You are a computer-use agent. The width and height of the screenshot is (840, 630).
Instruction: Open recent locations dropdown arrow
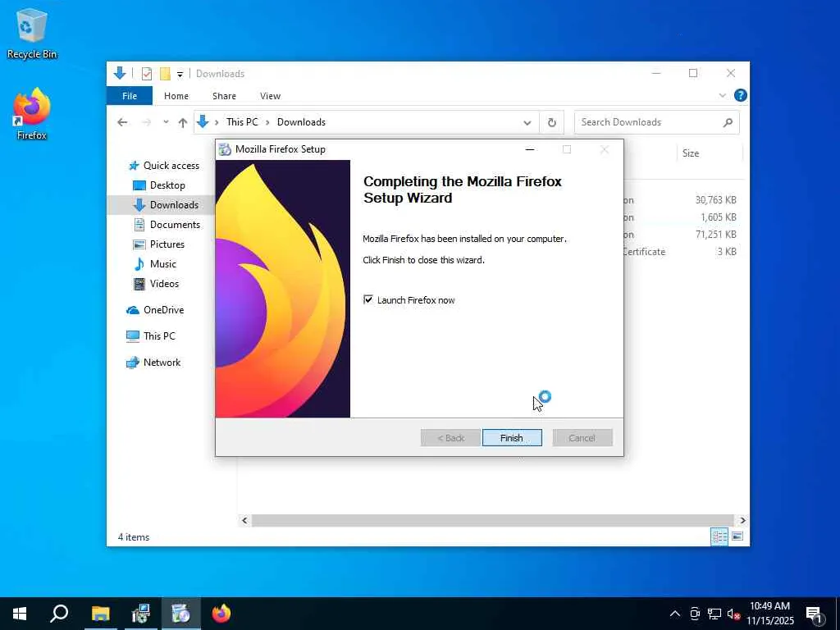[x=166, y=122]
